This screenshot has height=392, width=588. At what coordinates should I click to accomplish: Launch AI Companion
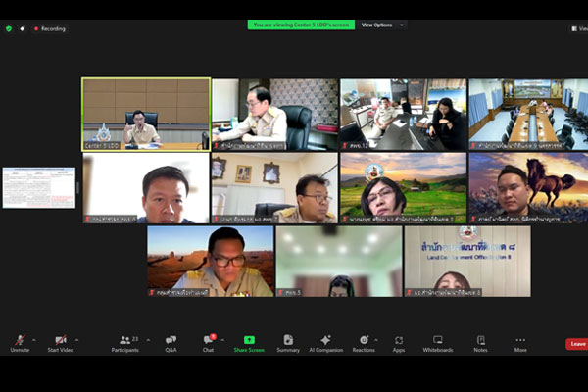tap(325, 340)
